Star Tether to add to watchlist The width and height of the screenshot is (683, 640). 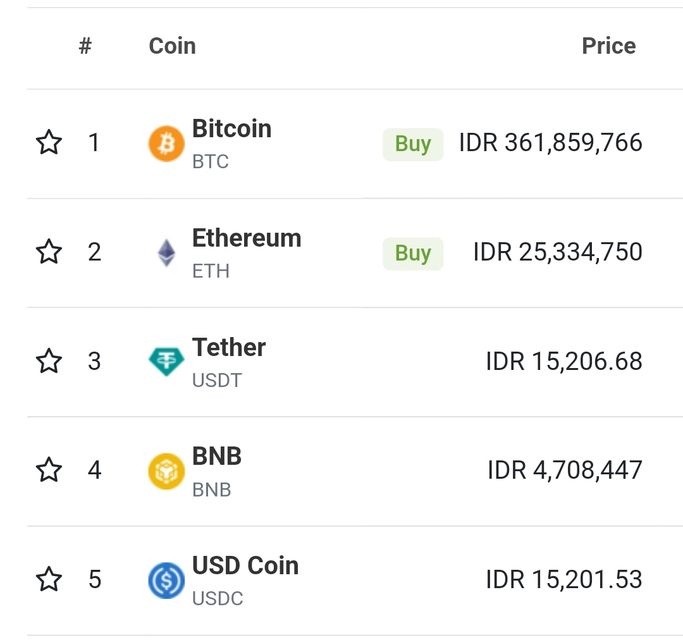(49, 361)
